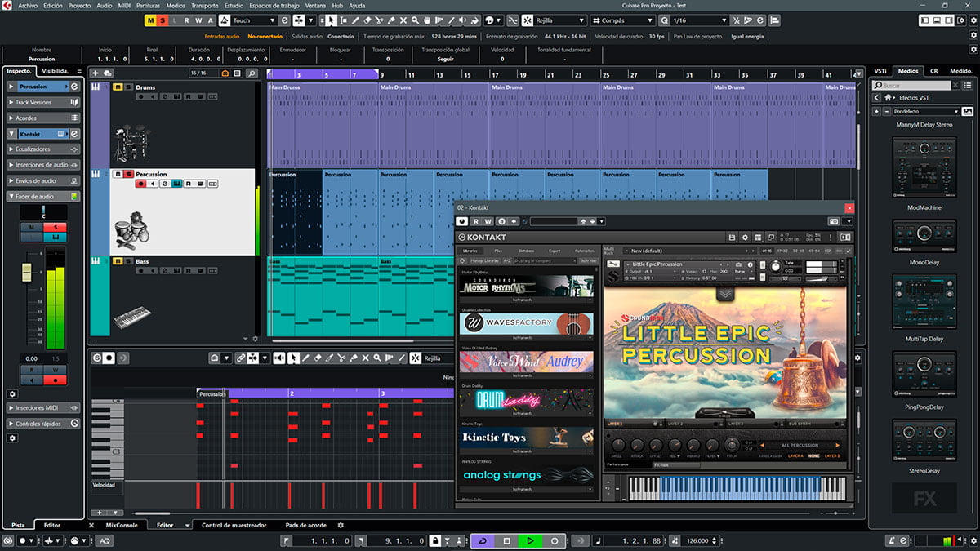
Task: Switch to the VSTi tab in right panel
Action: (880, 71)
